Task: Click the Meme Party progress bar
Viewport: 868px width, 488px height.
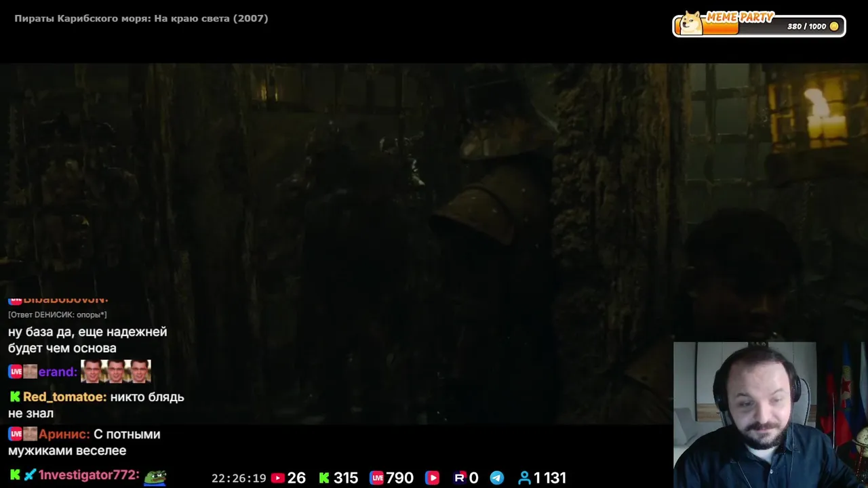Action: pos(759,26)
